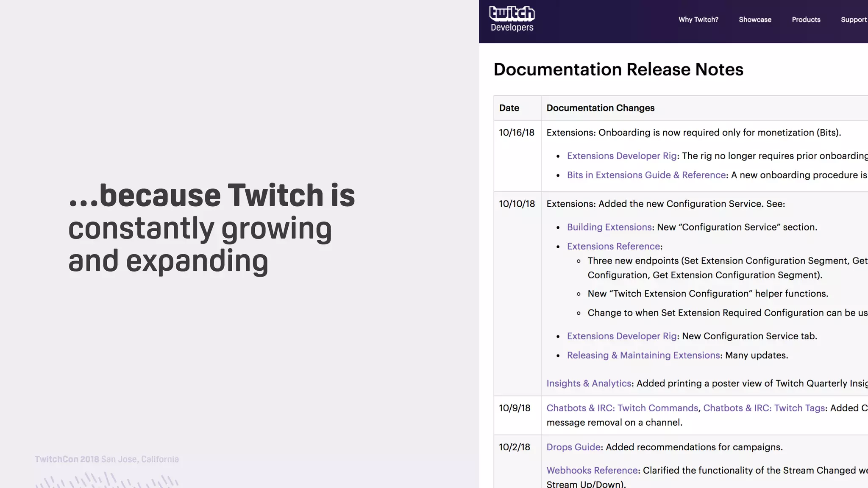Click 'Extensions: Onboarding is now required' text
This screenshot has width=868, height=488.
pyautogui.click(x=694, y=133)
